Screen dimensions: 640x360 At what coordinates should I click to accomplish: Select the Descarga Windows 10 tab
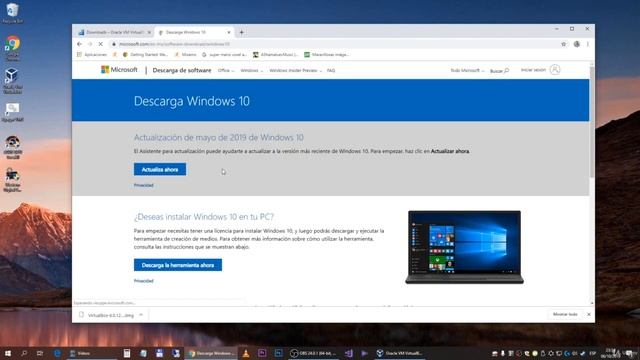pyautogui.click(x=195, y=32)
